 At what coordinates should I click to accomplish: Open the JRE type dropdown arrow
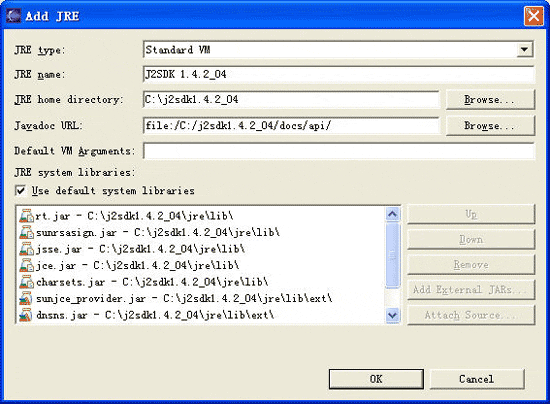[524, 49]
